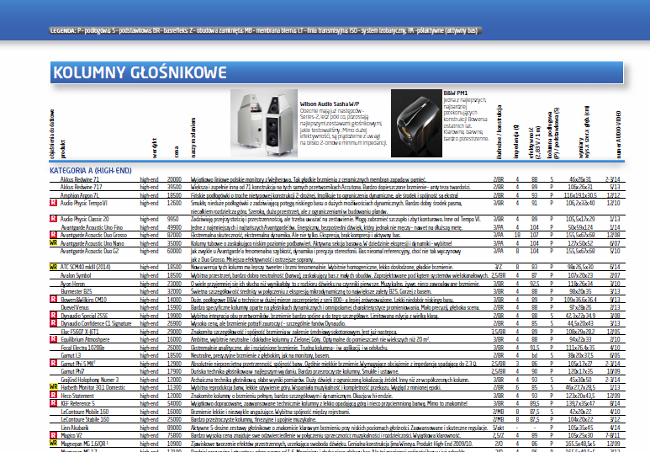Select price 60000 in Avantgarde Duo G2 row
The width and height of the screenshot is (650, 452).
point(175,251)
